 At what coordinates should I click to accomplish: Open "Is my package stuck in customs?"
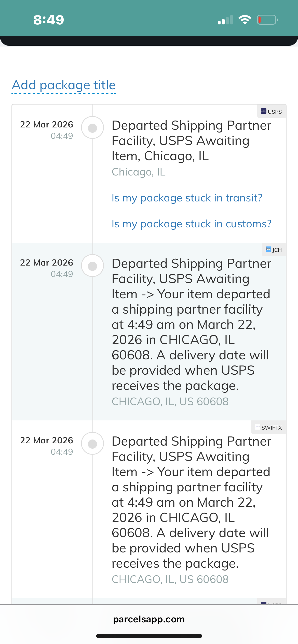coord(192,224)
